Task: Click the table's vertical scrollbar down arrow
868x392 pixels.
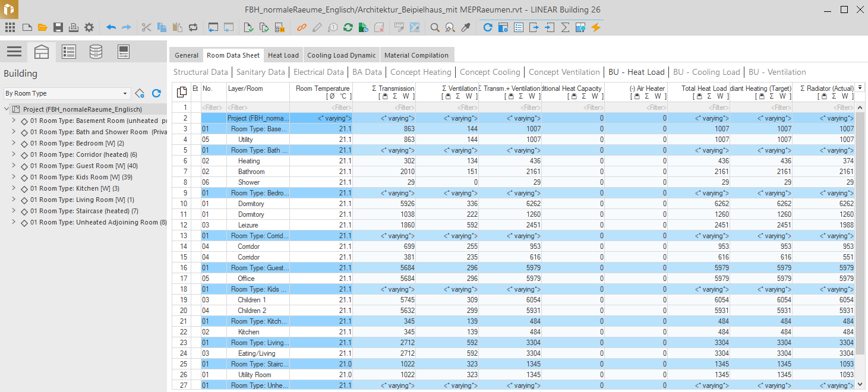Action: 860,385
